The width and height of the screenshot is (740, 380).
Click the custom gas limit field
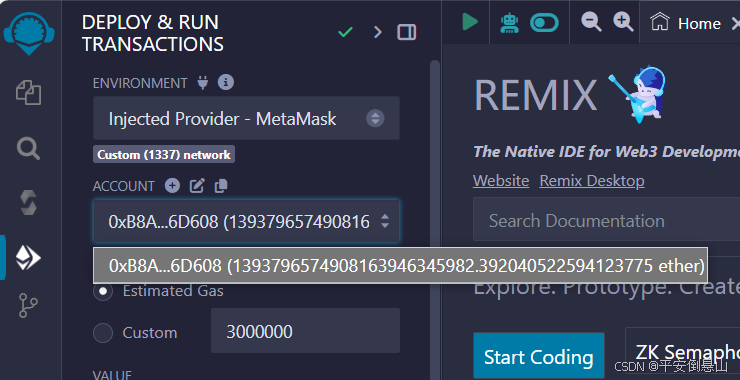[305, 331]
